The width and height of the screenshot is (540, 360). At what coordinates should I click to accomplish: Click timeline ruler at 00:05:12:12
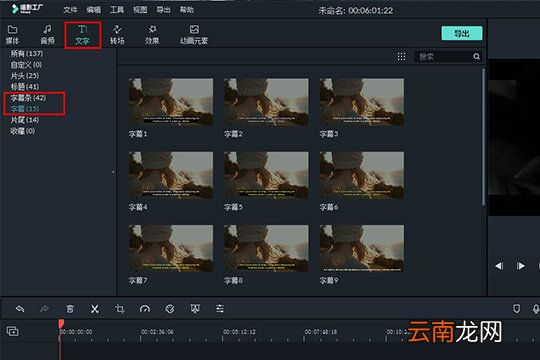(239, 332)
